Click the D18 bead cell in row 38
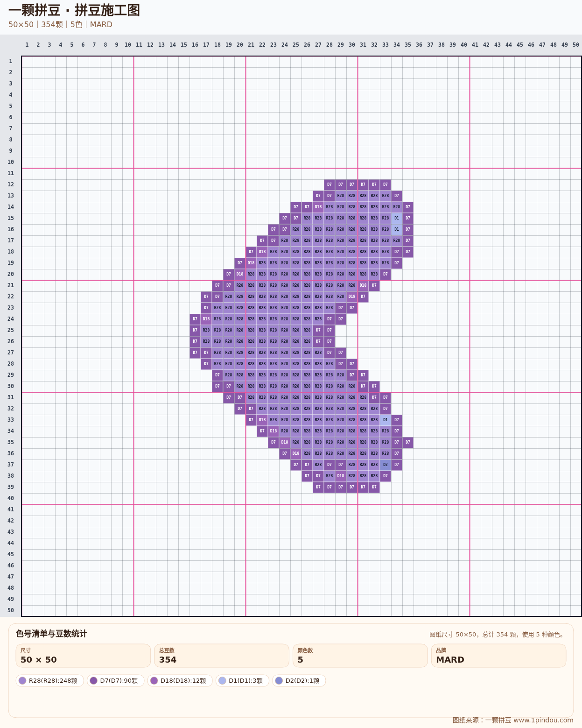This screenshot has height=728, width=582. coord(341,476)
